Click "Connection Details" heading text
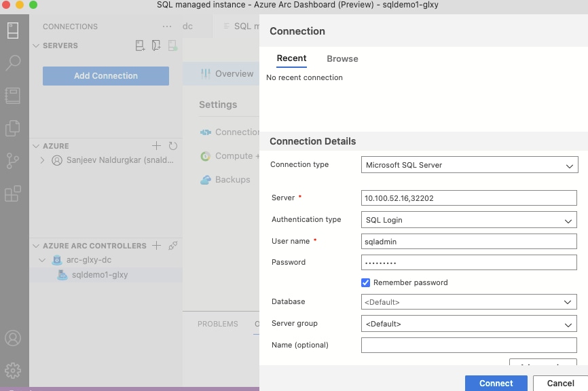The width and height of the screenshot is (588, 391). (x=313, y=141)
